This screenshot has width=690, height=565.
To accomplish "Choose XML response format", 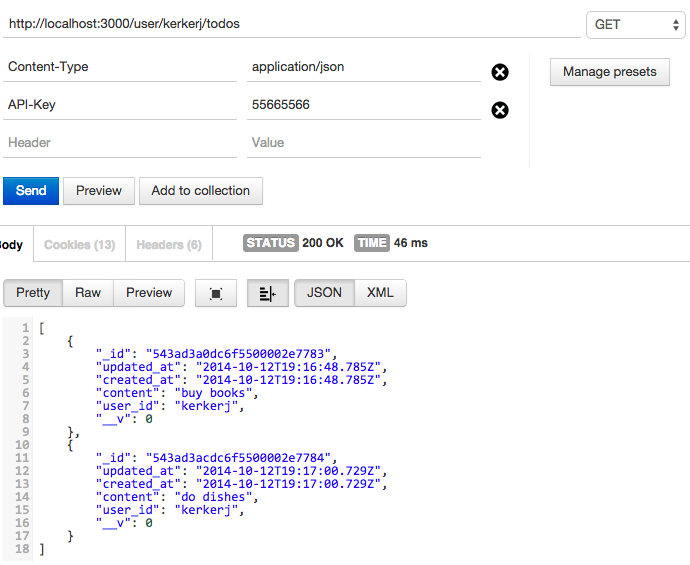I will pos(380,293).
